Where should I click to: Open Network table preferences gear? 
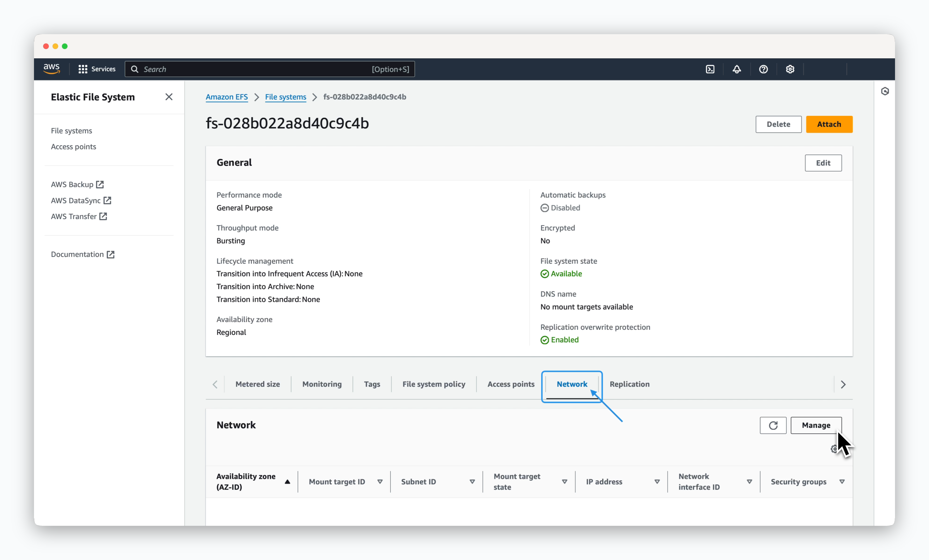click(834, 449)
